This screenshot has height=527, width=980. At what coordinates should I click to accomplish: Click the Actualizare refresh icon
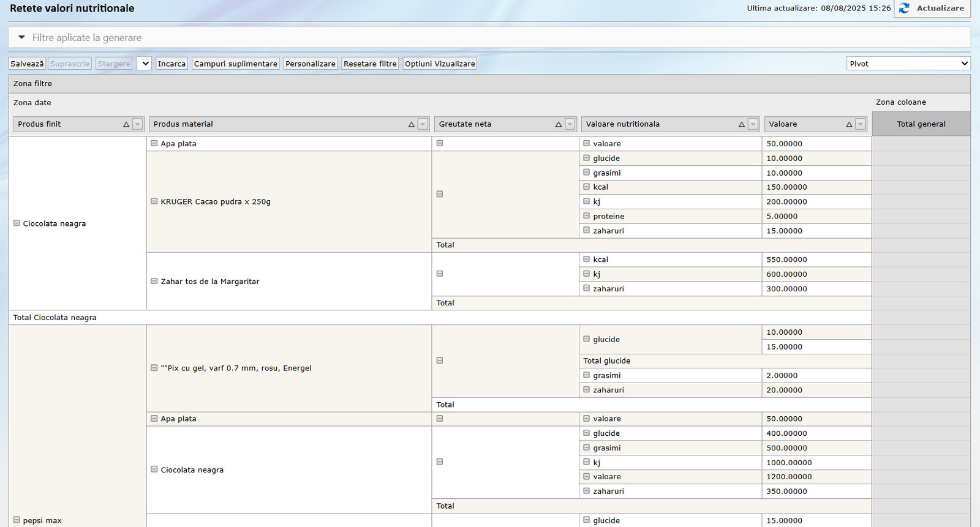pos(904,9)
